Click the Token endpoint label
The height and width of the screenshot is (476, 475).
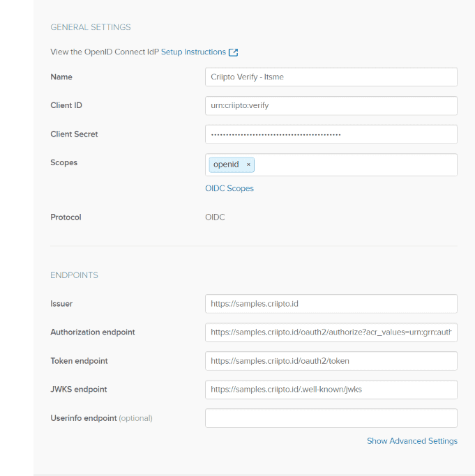click(79, 361)
